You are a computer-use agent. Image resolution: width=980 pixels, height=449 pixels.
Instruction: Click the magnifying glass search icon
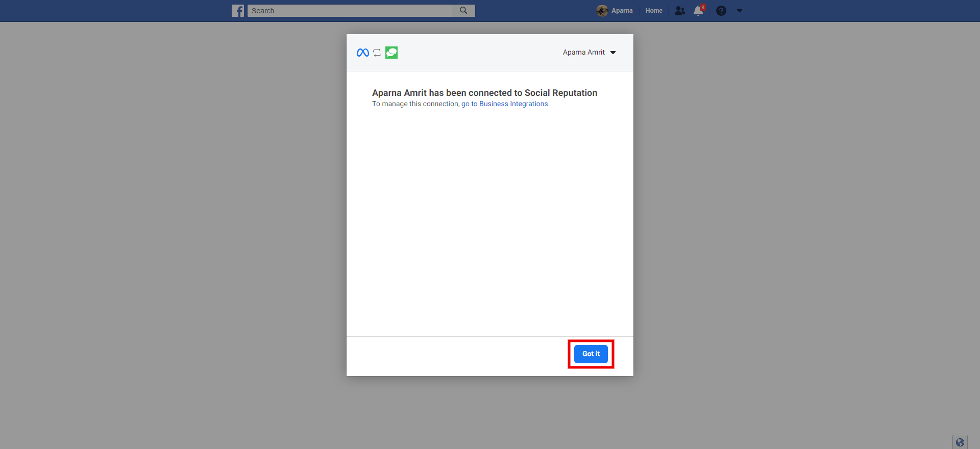pyautogui.click(x=463, y=10)
